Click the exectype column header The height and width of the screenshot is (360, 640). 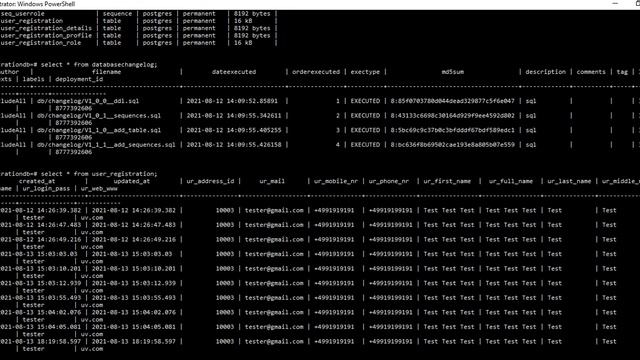[x=365, y=72]
